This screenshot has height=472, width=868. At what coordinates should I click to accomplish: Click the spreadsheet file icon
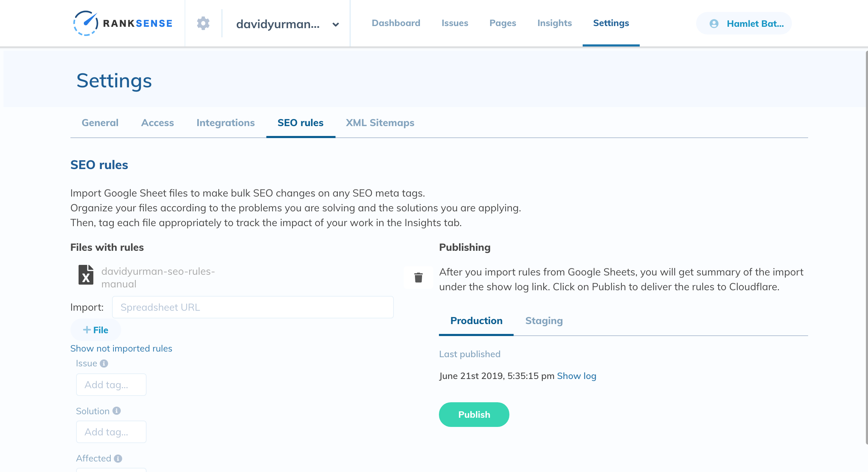[x=86, y=275]
